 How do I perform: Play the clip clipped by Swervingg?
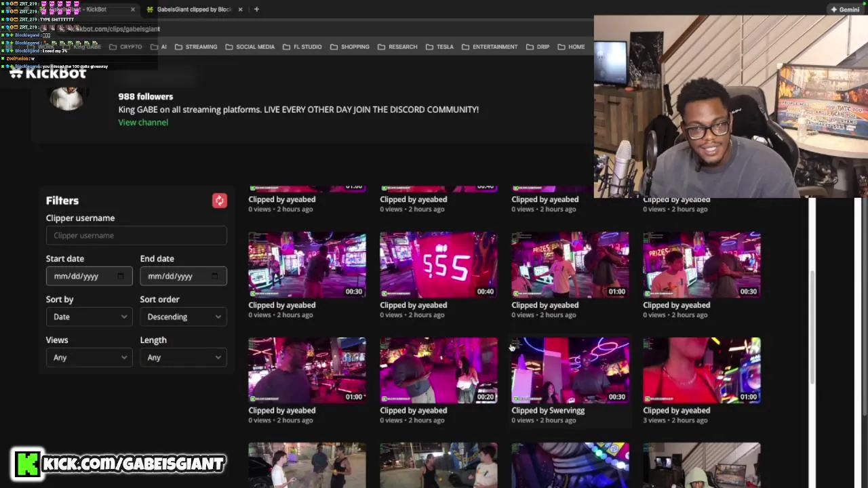coord(570,370)
